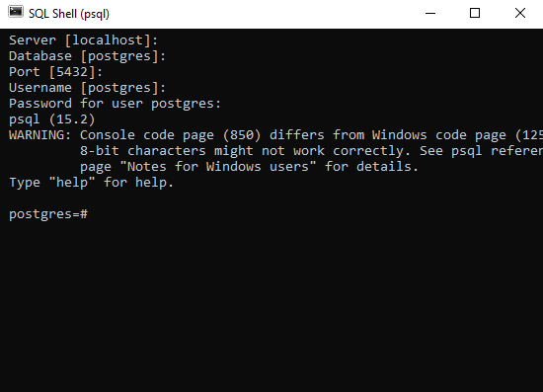The image size is (543, 392).
Task: Click the Server [localhost] line
Action: click(83, 40)
